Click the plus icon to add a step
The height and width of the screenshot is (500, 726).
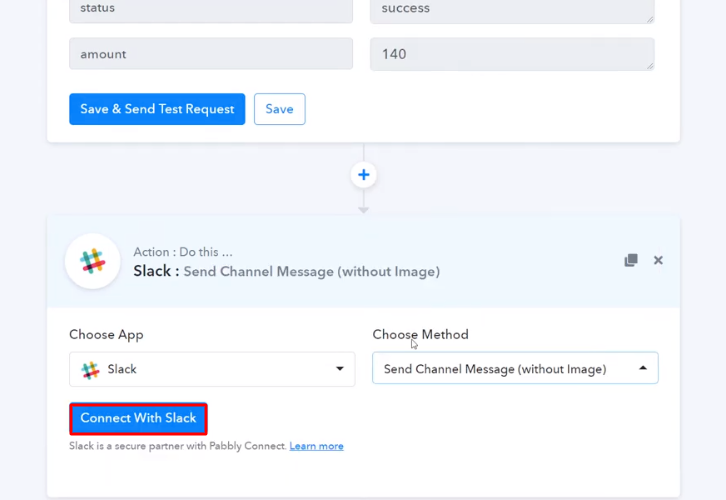[363, 175]
